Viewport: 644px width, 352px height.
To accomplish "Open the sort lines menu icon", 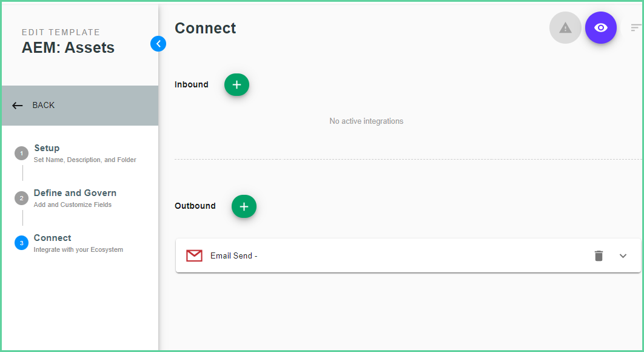I will pos(636,27).
